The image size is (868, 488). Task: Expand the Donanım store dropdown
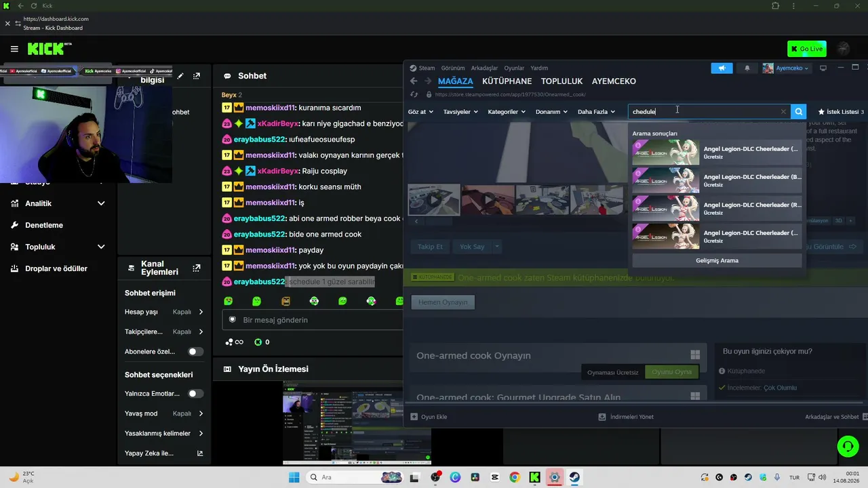click(x=552, y=112)
